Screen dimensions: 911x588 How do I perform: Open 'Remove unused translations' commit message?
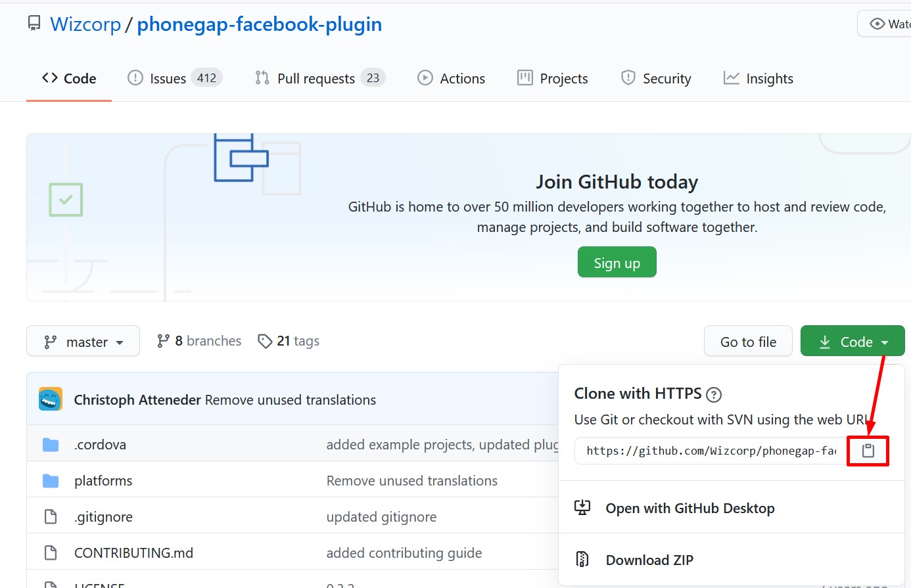(x=291, y=399)
